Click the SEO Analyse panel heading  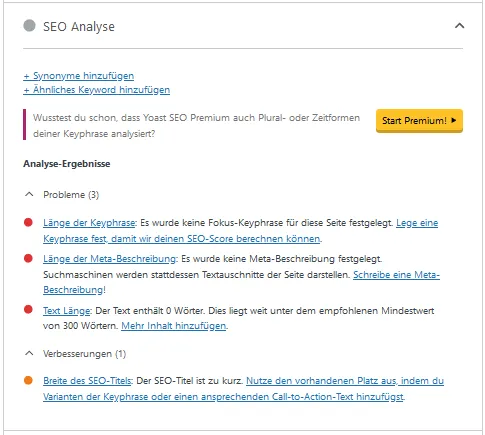[79, 27]
